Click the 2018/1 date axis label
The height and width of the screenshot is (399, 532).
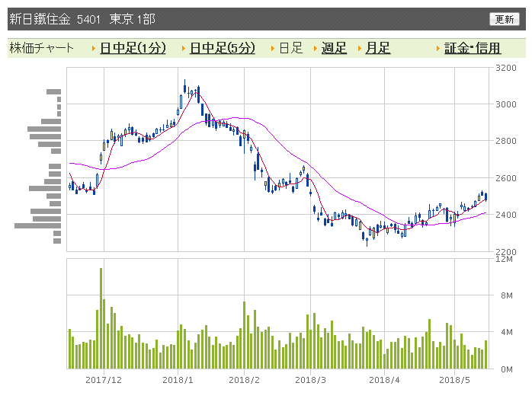point(178,380)
